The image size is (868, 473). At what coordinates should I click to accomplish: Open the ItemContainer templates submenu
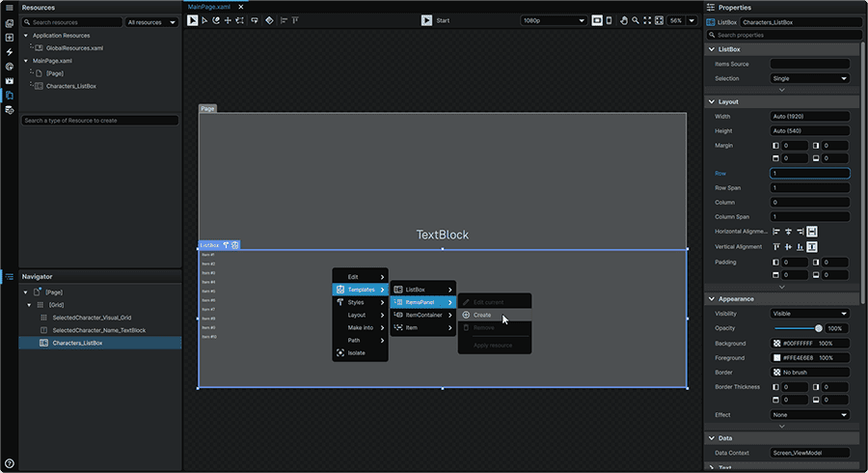tap(423, 315)
